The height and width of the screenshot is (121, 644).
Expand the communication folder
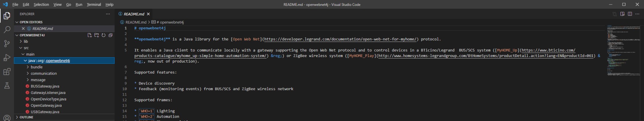28,73
